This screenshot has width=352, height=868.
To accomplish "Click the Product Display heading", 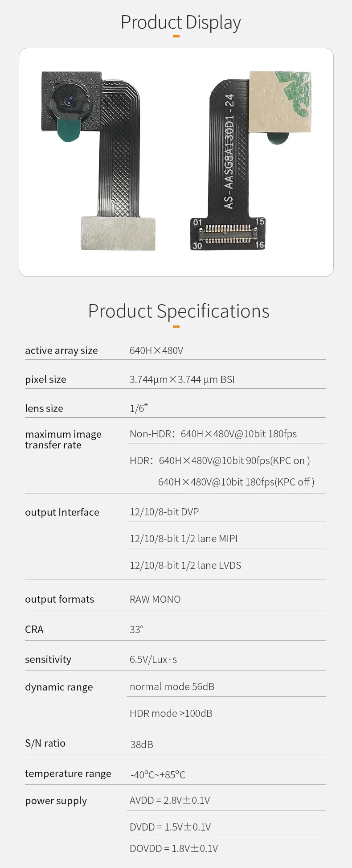I will click(180, 22).
